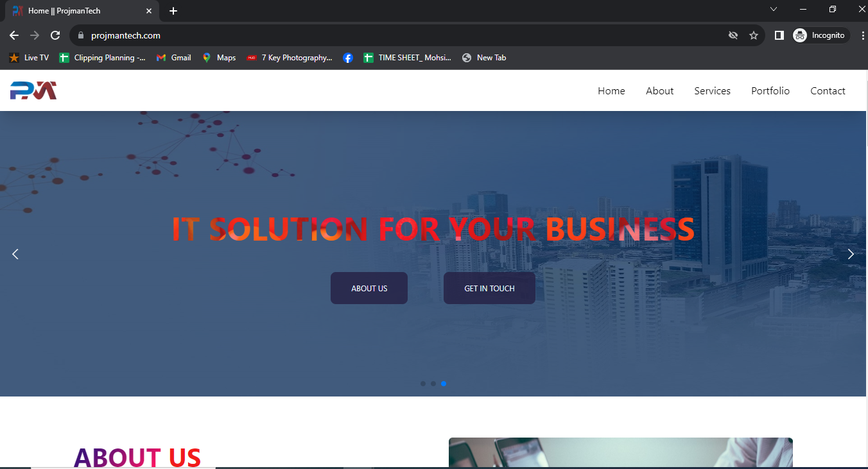Click the tracking protection eye icon
The width and height of the screenshot is (868, 469).
click(x=733, y=35)
